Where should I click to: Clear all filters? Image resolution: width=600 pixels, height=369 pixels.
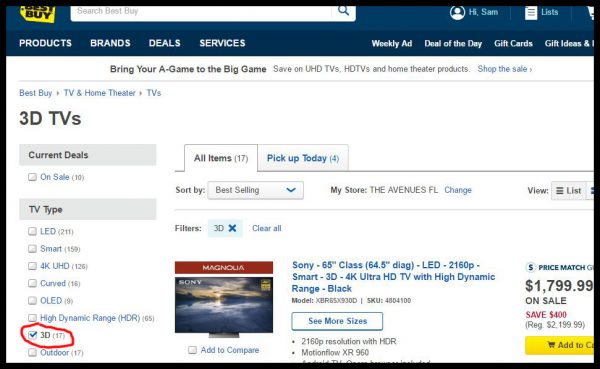pos(267,228)
